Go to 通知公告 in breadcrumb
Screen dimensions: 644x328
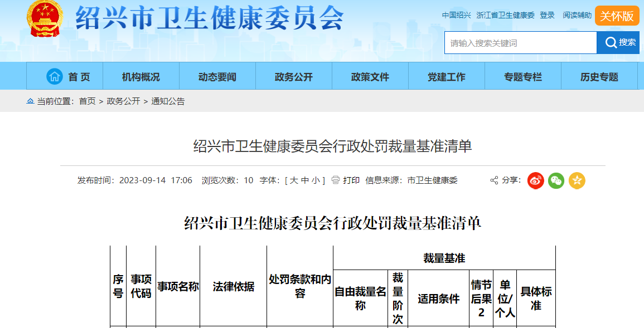[x=168, y=101]
